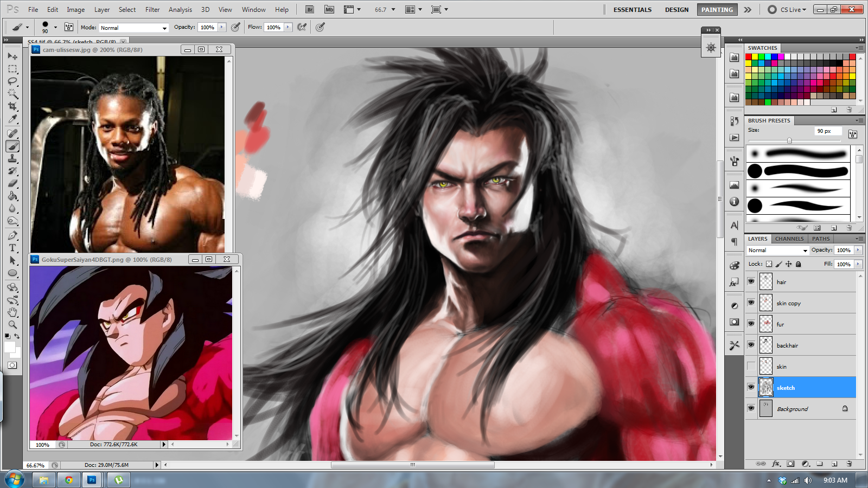Switch to the Design workspace
This screenshot has width=868, height=488.
(676, 10)
